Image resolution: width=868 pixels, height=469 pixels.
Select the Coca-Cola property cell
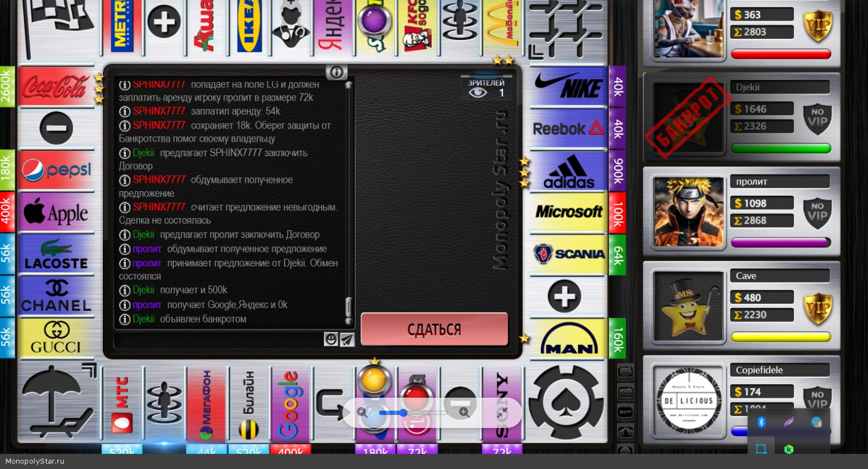click(56, 86)
